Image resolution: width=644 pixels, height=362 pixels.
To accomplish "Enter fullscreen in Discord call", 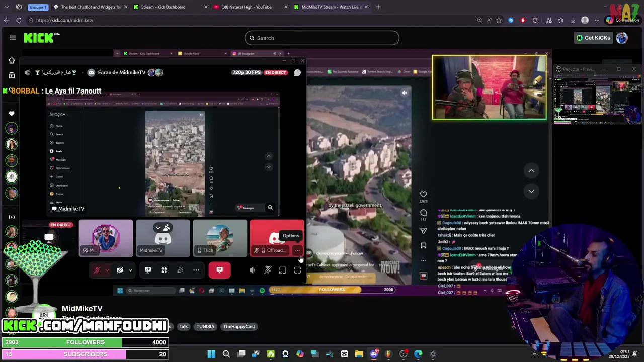I will [x=297, y=270].
